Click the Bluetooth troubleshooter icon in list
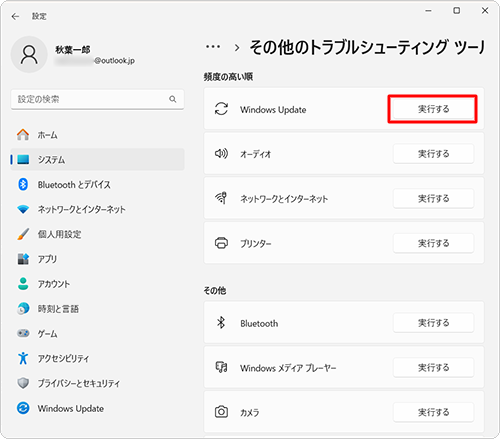Screen dimensions: 500x439 point(221,323)
